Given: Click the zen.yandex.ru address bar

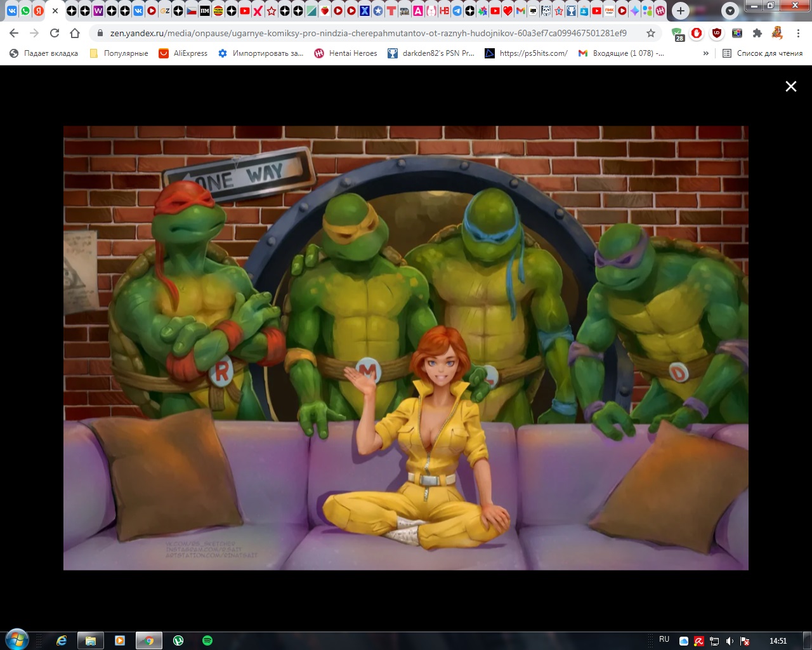Looking at the screenshot, I should click(368, 33).
